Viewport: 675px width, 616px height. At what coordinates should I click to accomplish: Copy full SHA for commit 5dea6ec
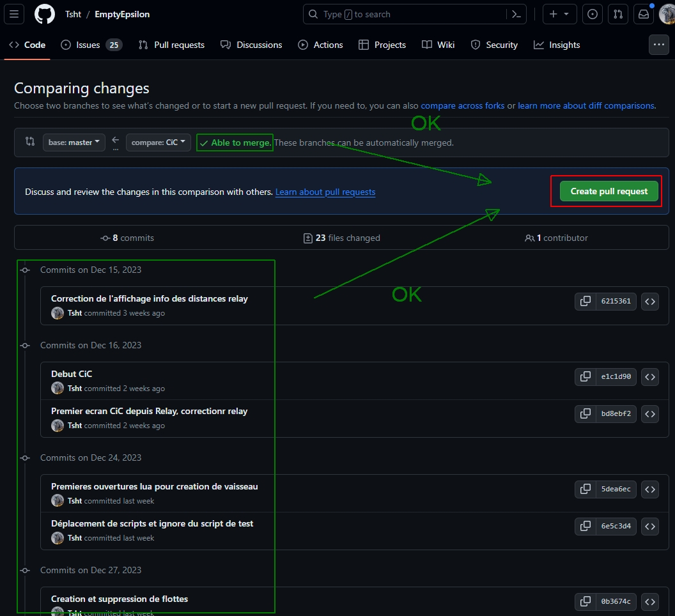[x=585, y=489]
